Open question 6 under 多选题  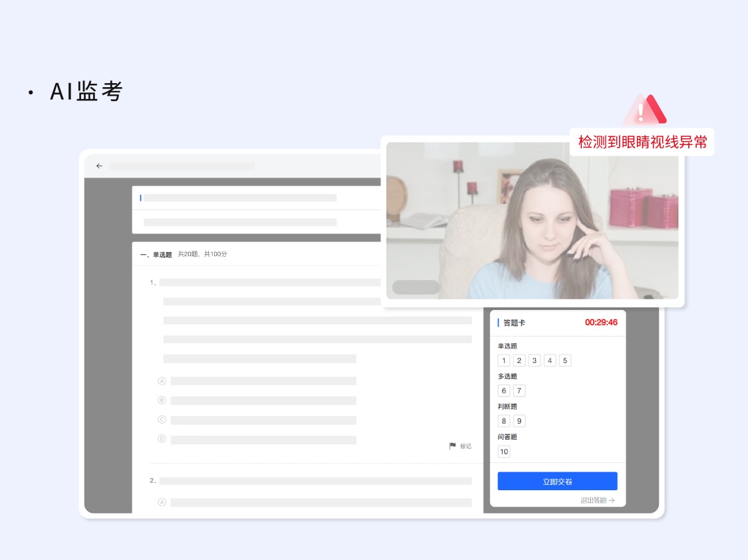click(504, 391)
